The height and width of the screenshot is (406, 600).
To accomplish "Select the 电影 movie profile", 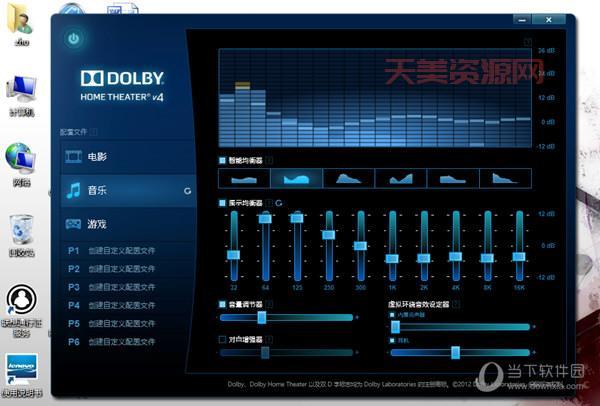I will tap(128, 157).
